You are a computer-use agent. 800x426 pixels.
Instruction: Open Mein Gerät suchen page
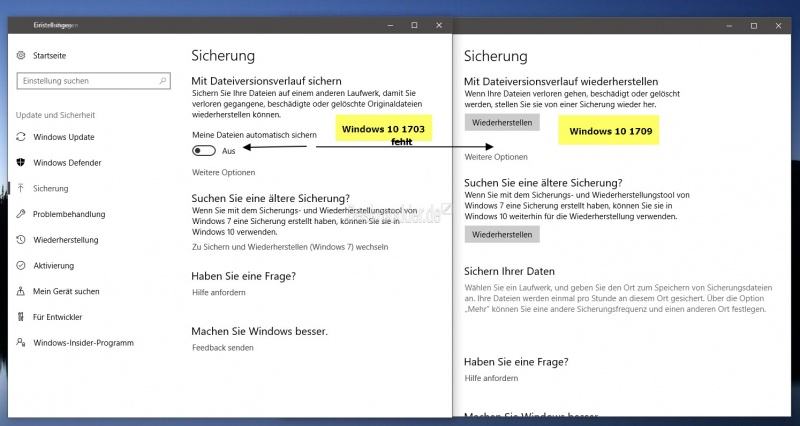coord(66,291)
